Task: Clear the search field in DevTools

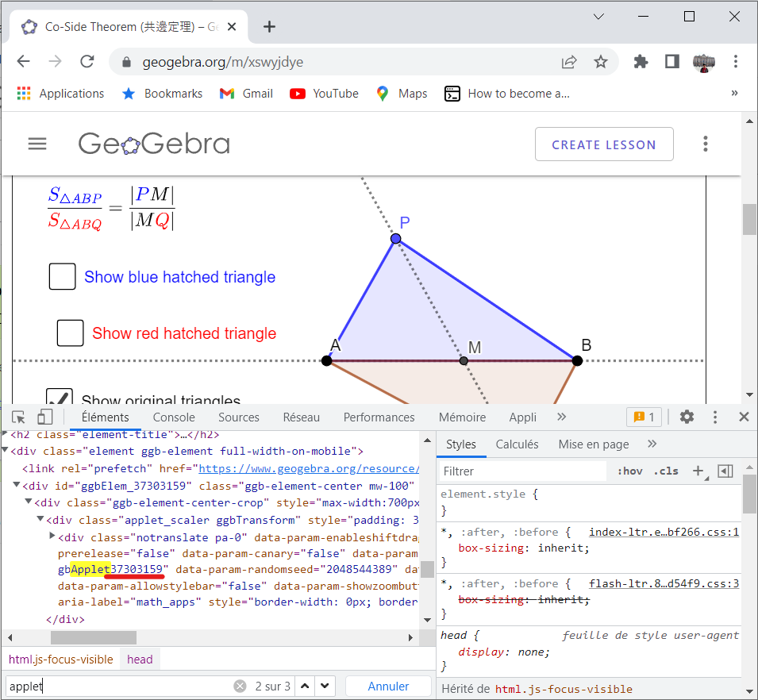Action: click(240, 687)
